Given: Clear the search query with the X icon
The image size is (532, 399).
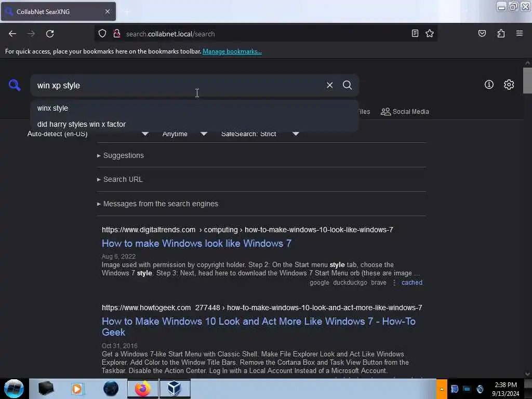Looking at the screenshot, I should tap(329, 85).
